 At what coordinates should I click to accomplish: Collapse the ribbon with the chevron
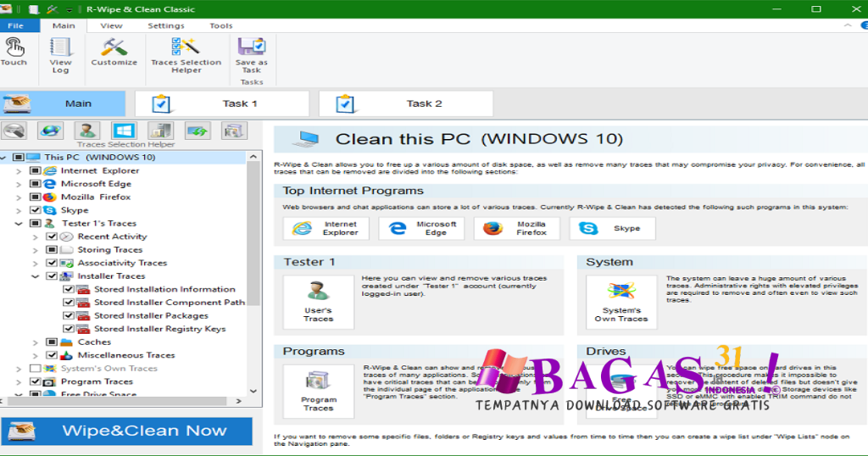848,25
